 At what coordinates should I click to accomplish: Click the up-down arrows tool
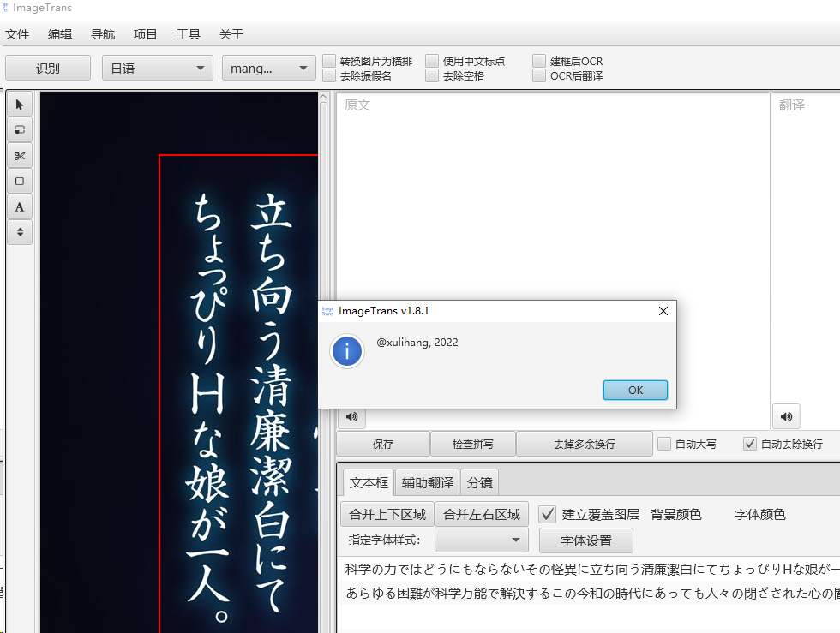pos(20,232)
